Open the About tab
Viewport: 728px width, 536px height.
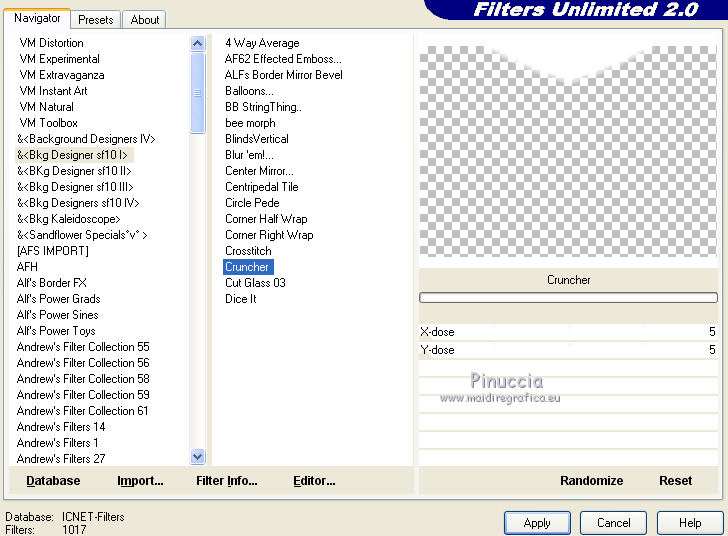(144, 20)
